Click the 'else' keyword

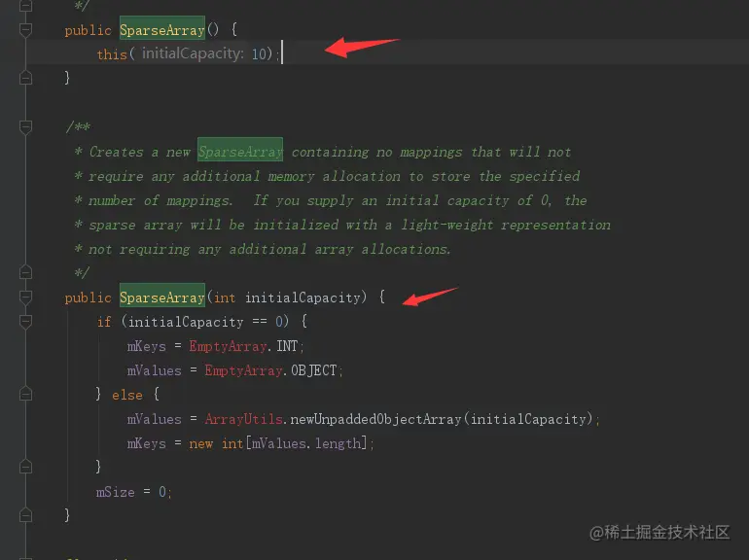pos(127,395)
